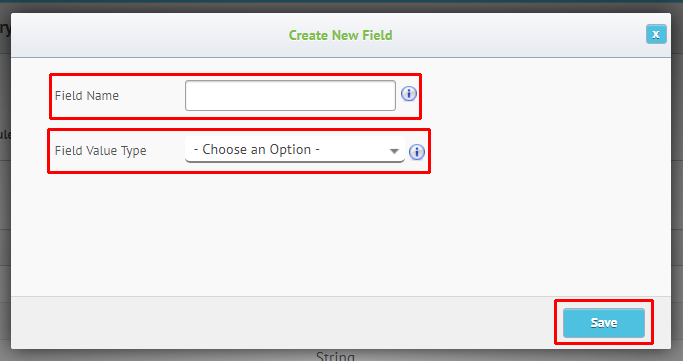Click the empty dialog body below the fields
Viewport: 683px width, 361px height.
pyautogui.click(x=341, y=235)
